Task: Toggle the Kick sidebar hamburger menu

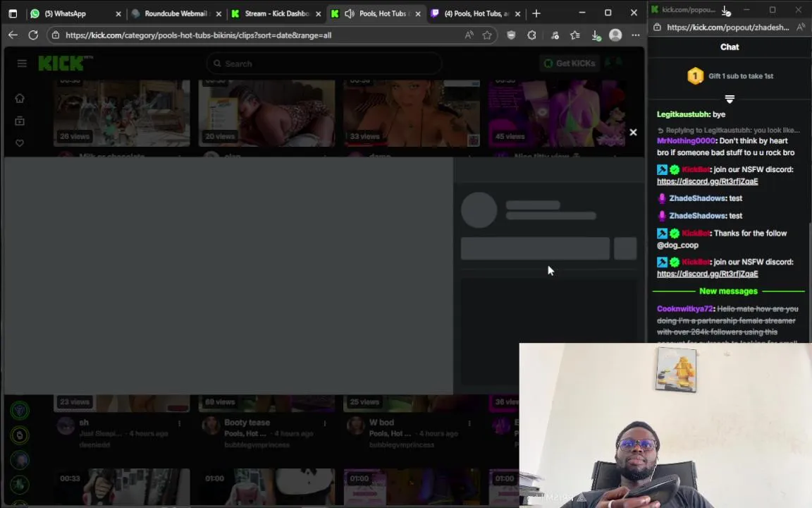Action: pyautogui.click(x=22, y=64)
